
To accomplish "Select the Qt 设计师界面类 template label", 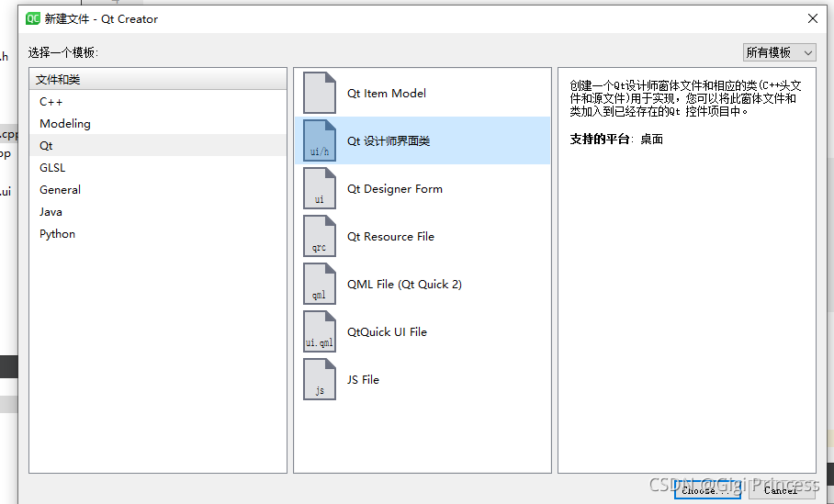I will [x=389, y=140].
